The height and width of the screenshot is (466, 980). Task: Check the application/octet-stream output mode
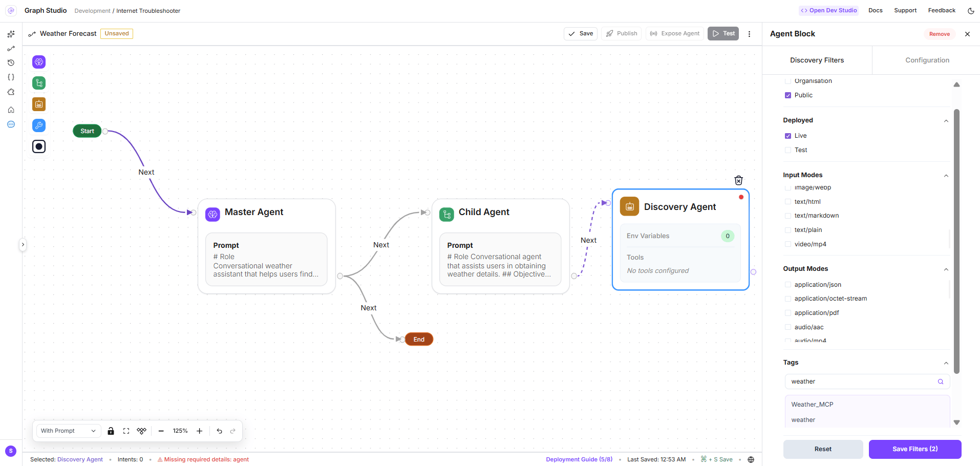pos(788,299)
